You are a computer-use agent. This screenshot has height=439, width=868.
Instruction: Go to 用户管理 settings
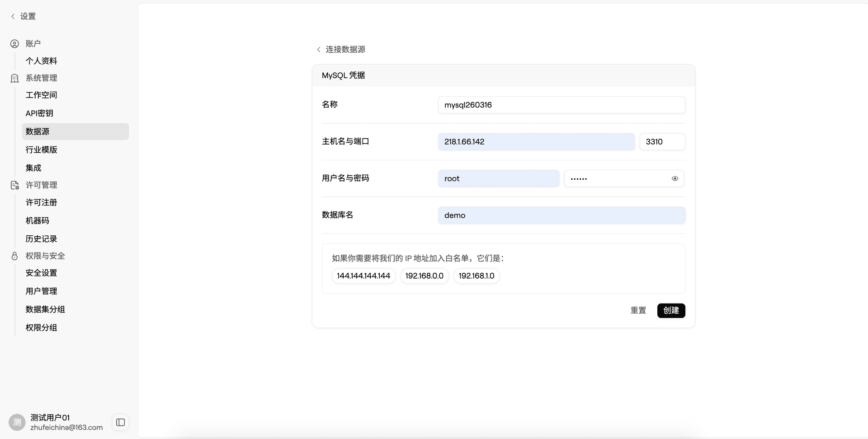pyautogui.click(x=41, y=291)
